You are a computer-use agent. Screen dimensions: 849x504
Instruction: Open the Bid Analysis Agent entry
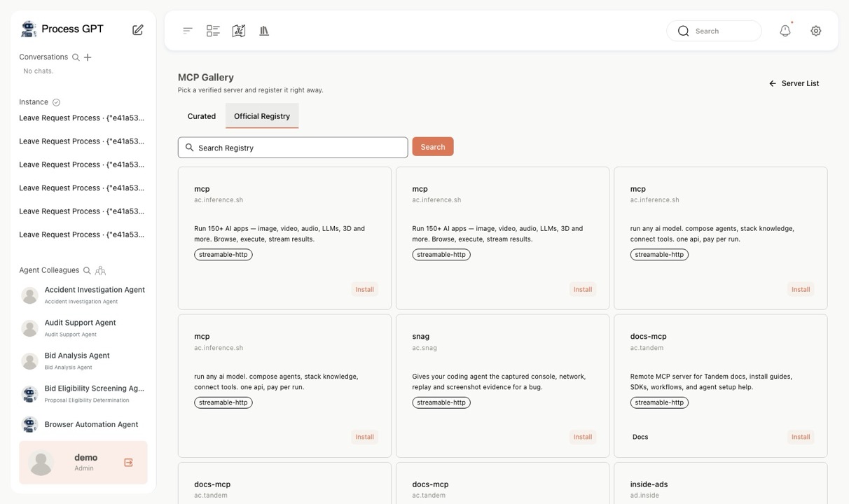point(83,361)
